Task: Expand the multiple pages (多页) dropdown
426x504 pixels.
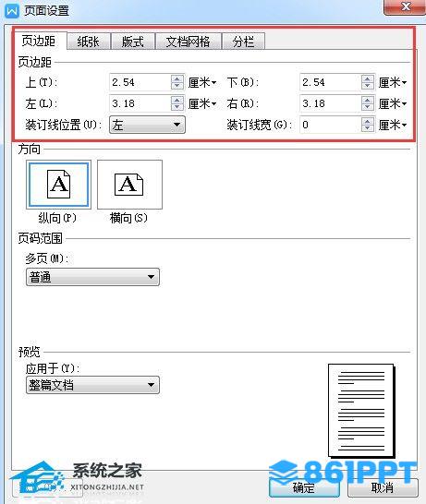Action: pos(92,277)
